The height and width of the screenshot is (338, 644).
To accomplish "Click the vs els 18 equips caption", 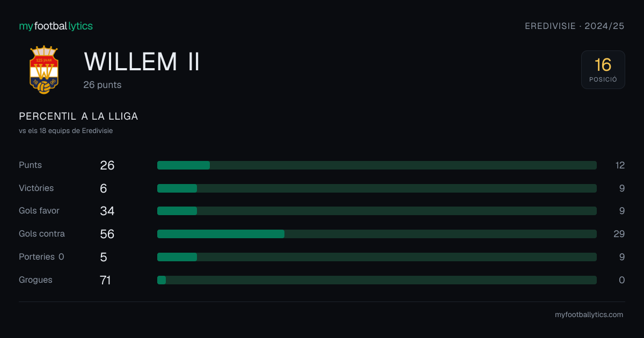I will click(x=65, y=130).
